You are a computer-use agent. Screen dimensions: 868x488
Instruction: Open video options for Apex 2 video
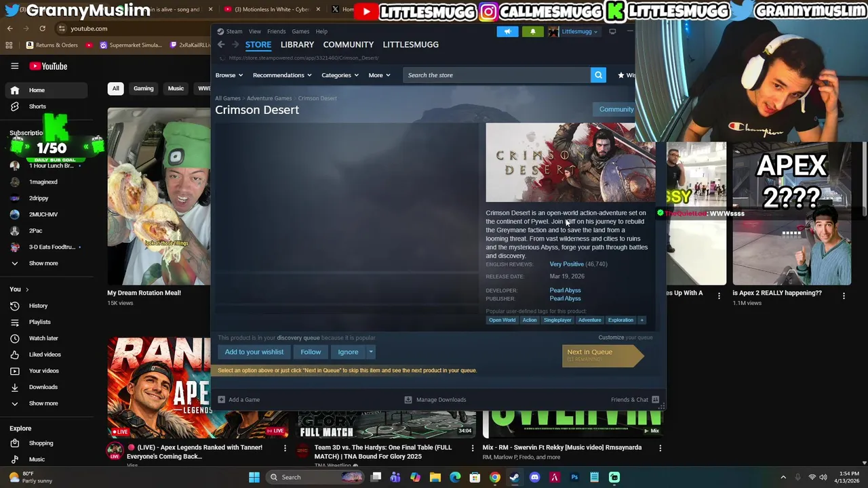tap(844, 296)
